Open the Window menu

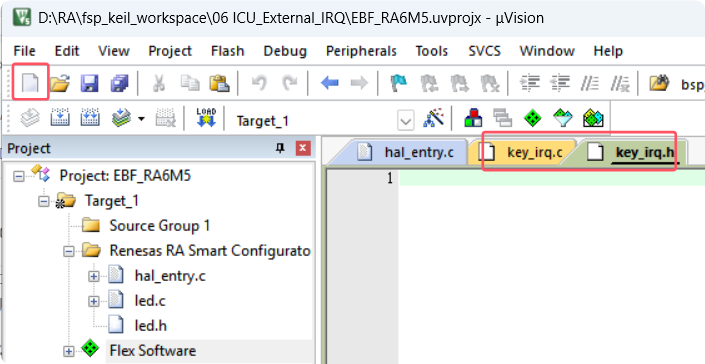(x=547, y=51)
